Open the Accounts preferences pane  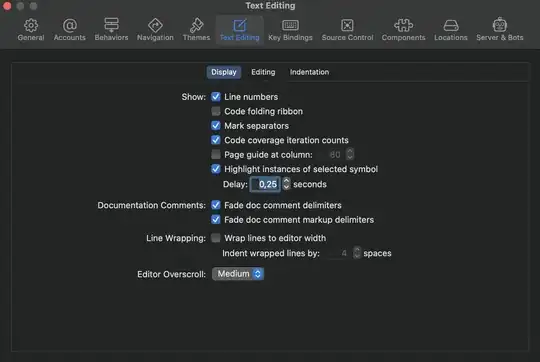(70, 30)
